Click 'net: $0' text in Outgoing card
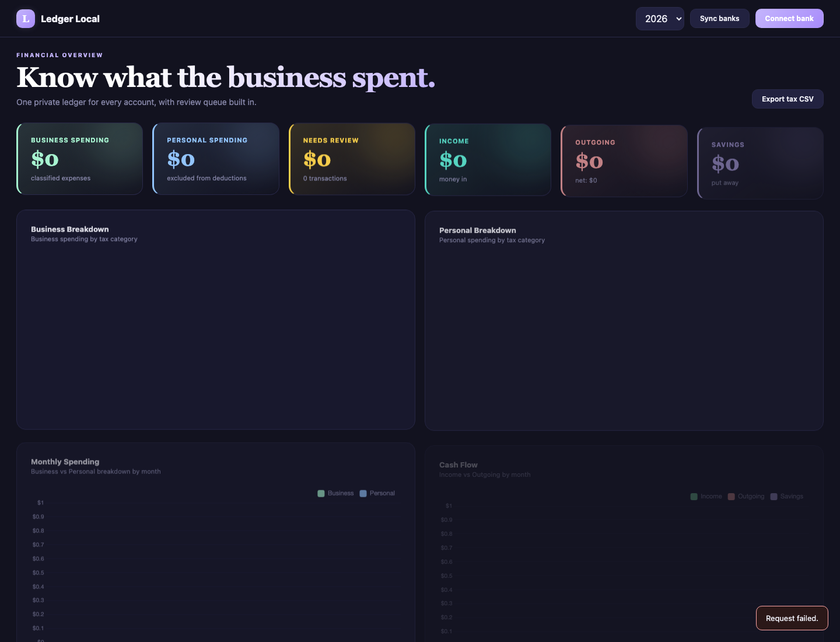The height and width of the screenshot is (642, 840). pos(586,180)
